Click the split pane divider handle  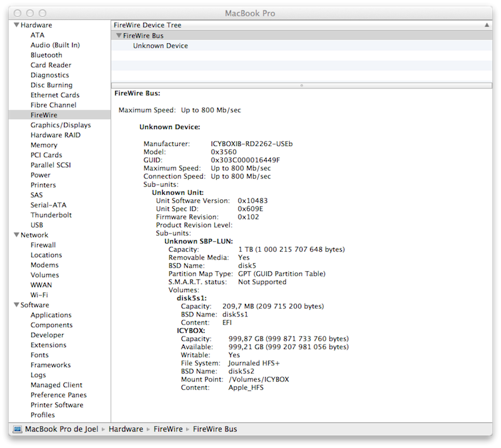tap(301, 85)
